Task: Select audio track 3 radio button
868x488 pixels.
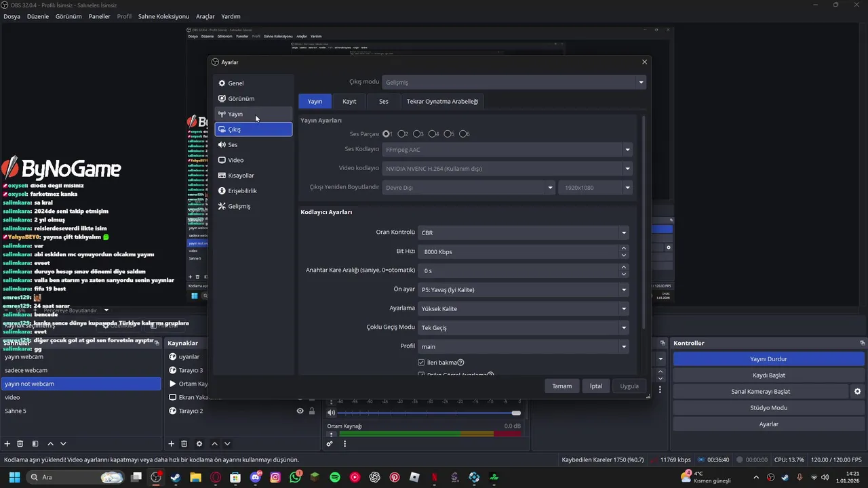Action: (417, 134)
